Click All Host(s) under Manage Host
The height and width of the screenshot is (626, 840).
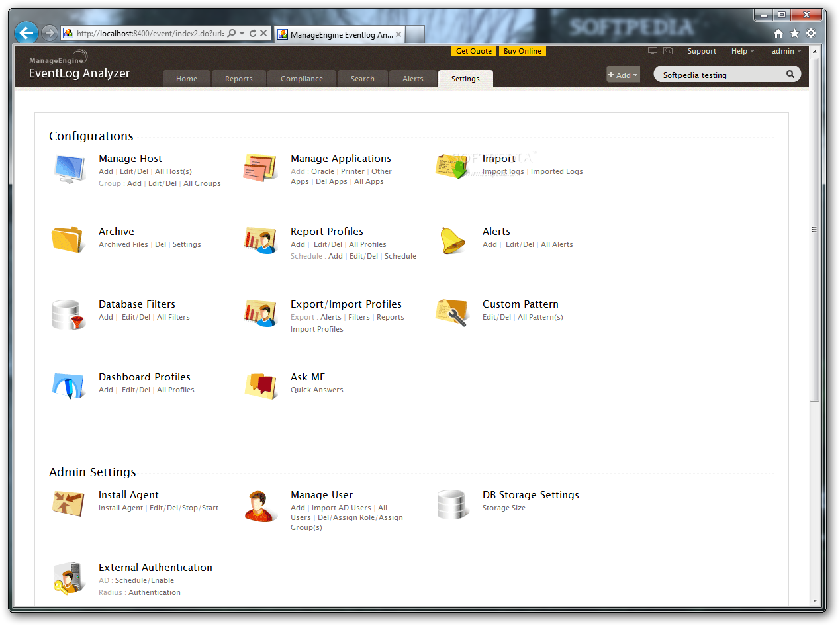click(173, 171)
